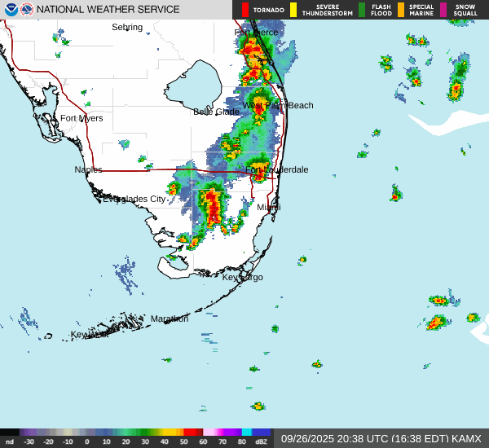The height and width of the screenshot is (448, 489).
Task: Click the Key Largo map label
Action: (x=243, y=277)
